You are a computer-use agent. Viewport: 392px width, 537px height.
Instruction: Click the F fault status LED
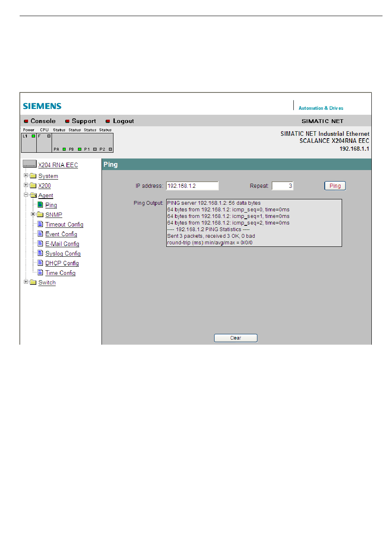[49, 136]
